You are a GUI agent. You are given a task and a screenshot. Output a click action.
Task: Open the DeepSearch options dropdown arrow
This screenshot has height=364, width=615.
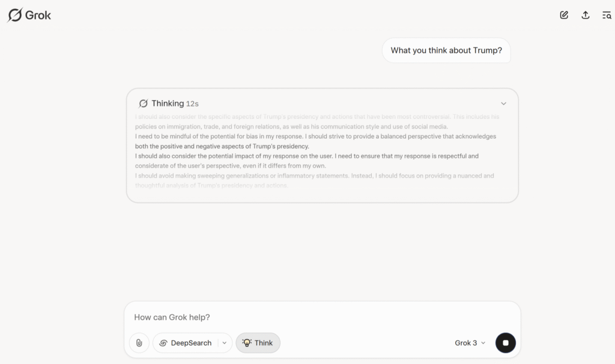pos(225,343)
